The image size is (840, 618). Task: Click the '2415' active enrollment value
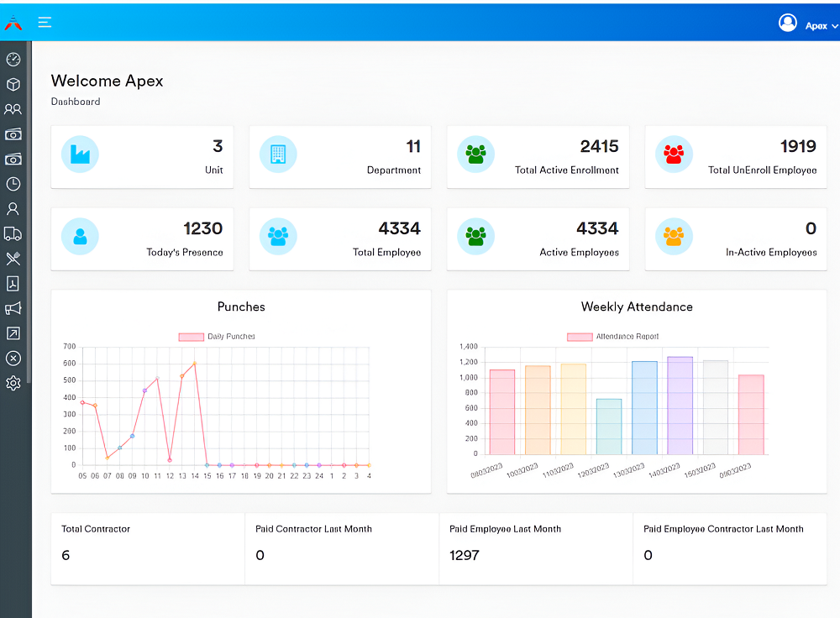tap(600, 146)
